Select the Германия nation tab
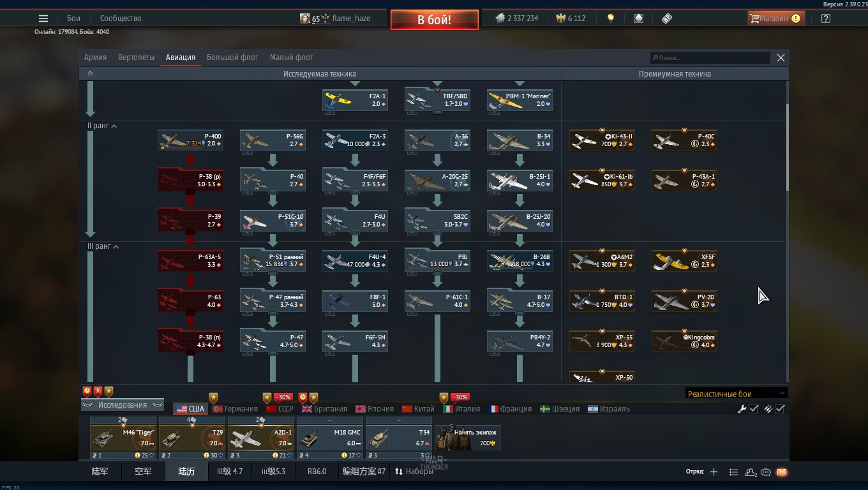The image size is (868, 490). [x=236, y=409]
